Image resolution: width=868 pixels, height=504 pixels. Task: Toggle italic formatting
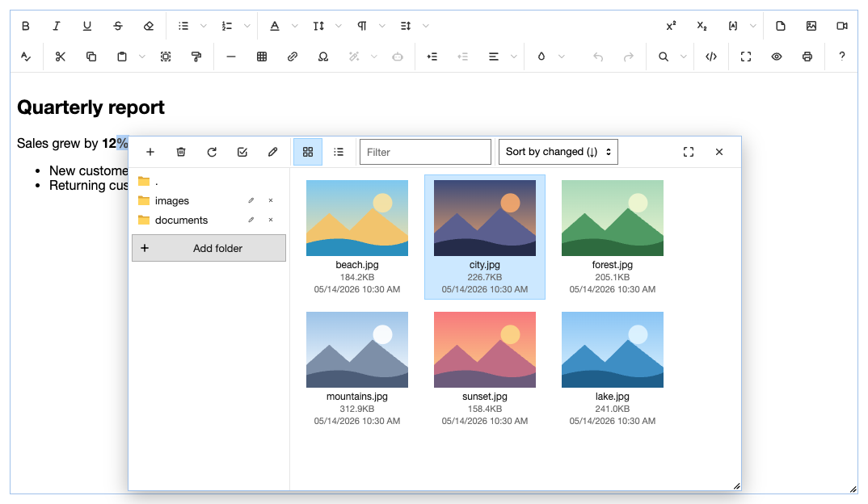point(56,26)
